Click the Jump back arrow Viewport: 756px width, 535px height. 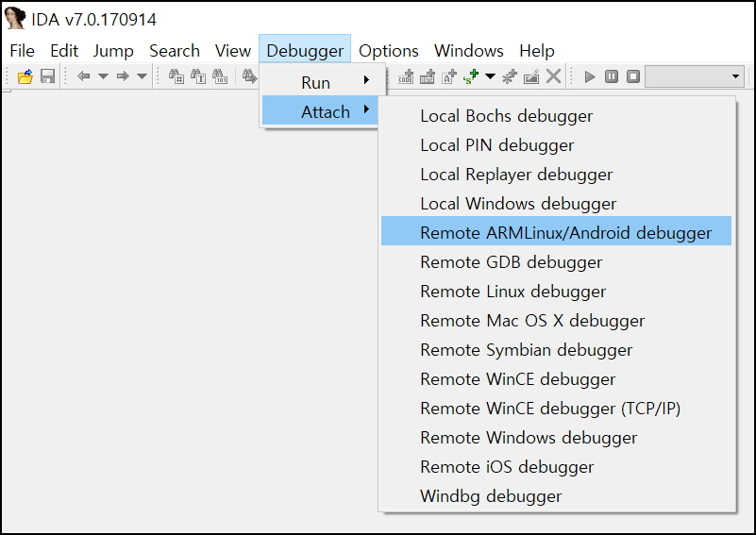pos(84,76)
